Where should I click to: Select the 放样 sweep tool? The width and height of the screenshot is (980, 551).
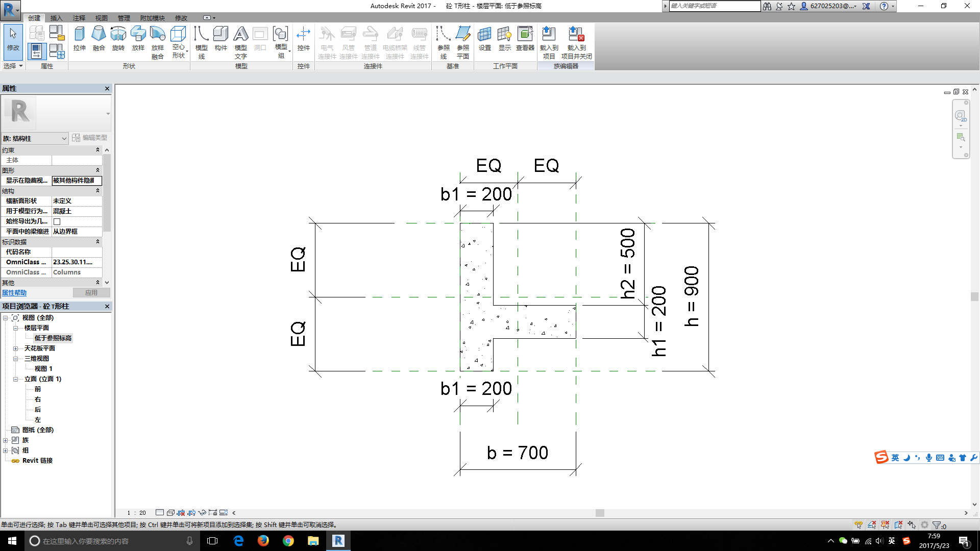138,38
